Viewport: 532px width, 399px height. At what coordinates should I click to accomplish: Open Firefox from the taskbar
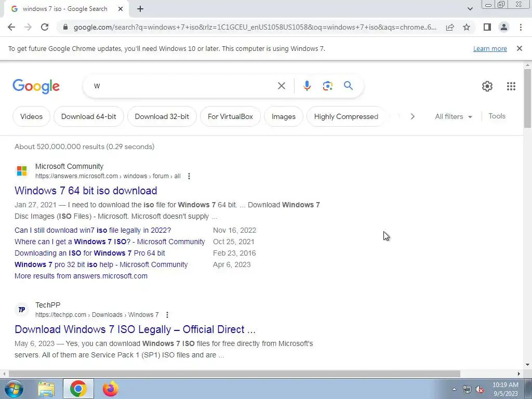(x=111, y=389)
